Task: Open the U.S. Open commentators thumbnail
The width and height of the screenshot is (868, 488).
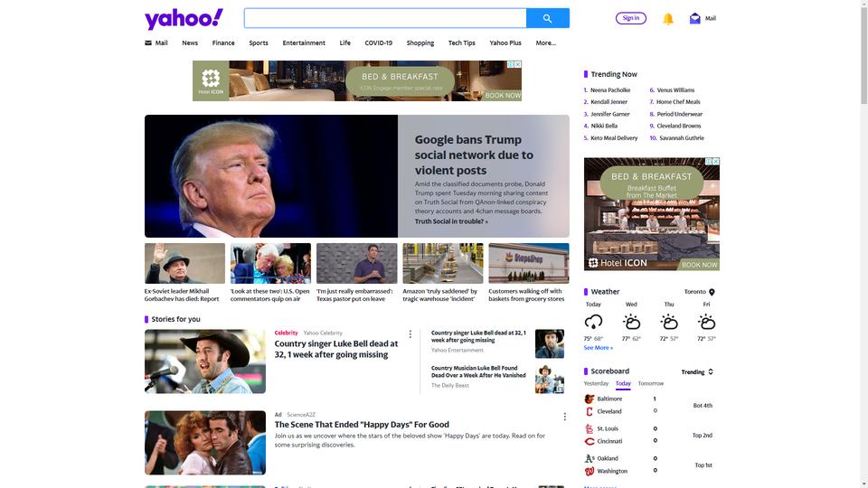Action: 270,263
